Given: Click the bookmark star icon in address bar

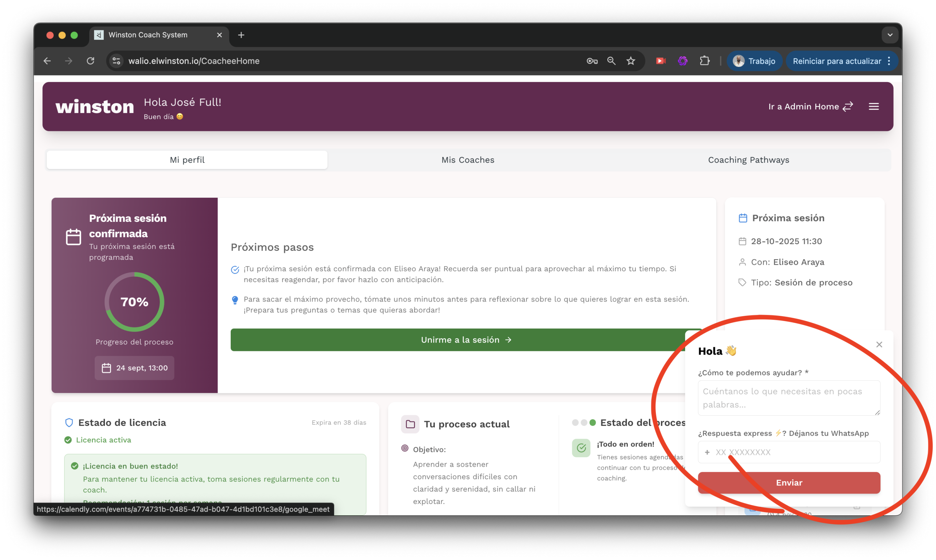Looking at the screenshot, I should tap(631, 61).
